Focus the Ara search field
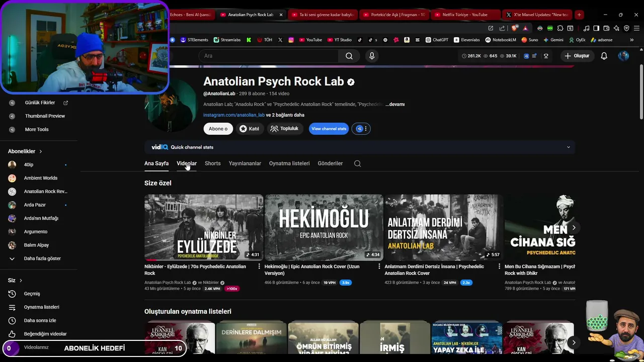 pyautogui.click(x=269, y=56)
